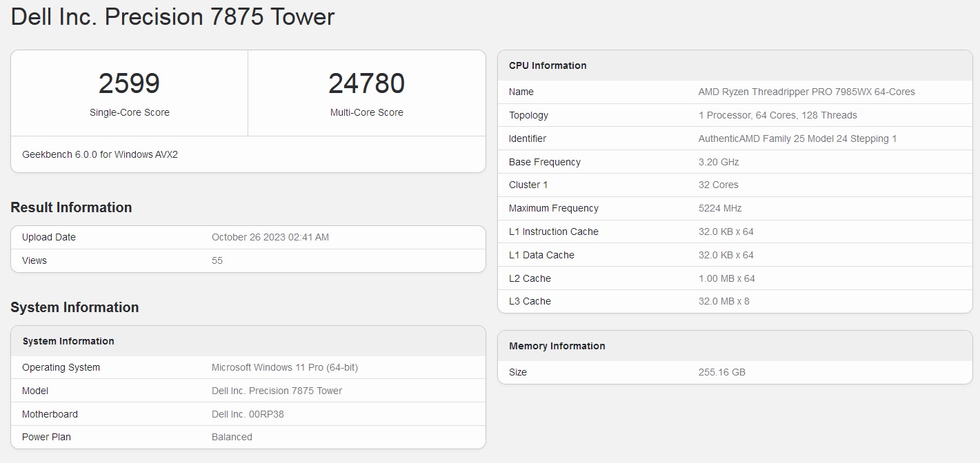
Task: Click the 'Upload Date' row label
Action: click(x=49, y=237)
